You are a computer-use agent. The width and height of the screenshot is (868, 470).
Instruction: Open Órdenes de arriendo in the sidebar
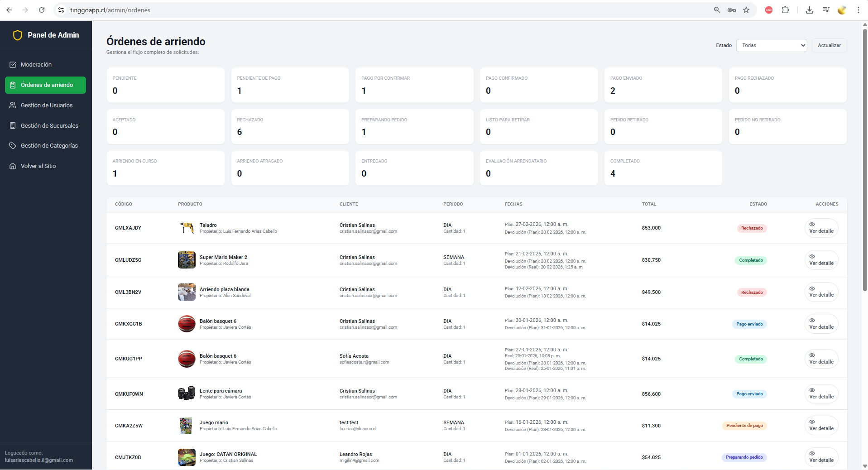46,85
